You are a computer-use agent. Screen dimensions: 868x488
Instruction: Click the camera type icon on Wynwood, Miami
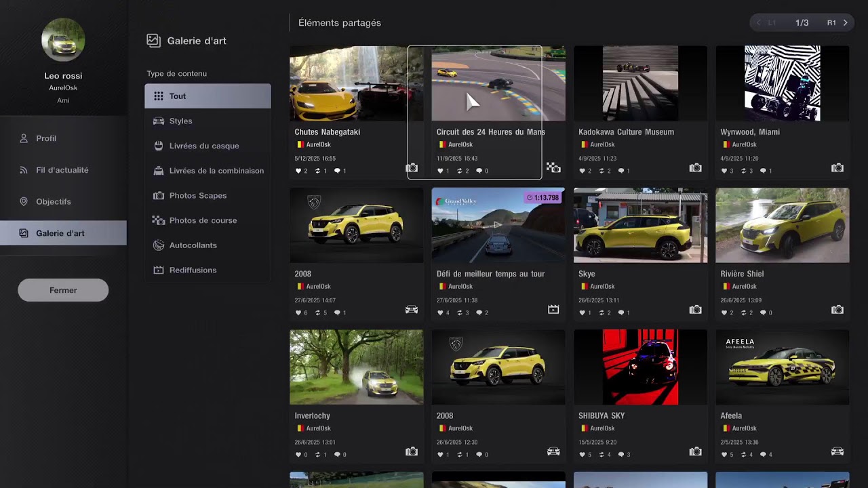[x=837, y=167]
